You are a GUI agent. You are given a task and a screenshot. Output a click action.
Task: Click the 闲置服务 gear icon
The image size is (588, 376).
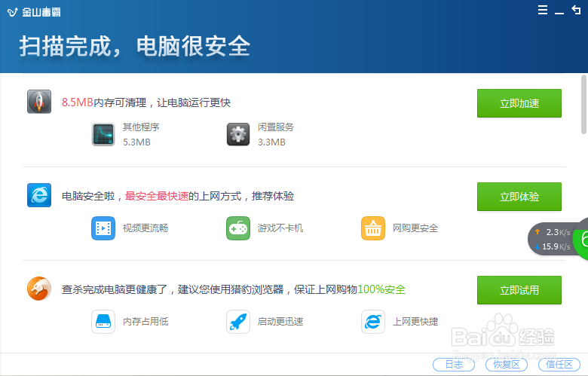pos(238,134)
